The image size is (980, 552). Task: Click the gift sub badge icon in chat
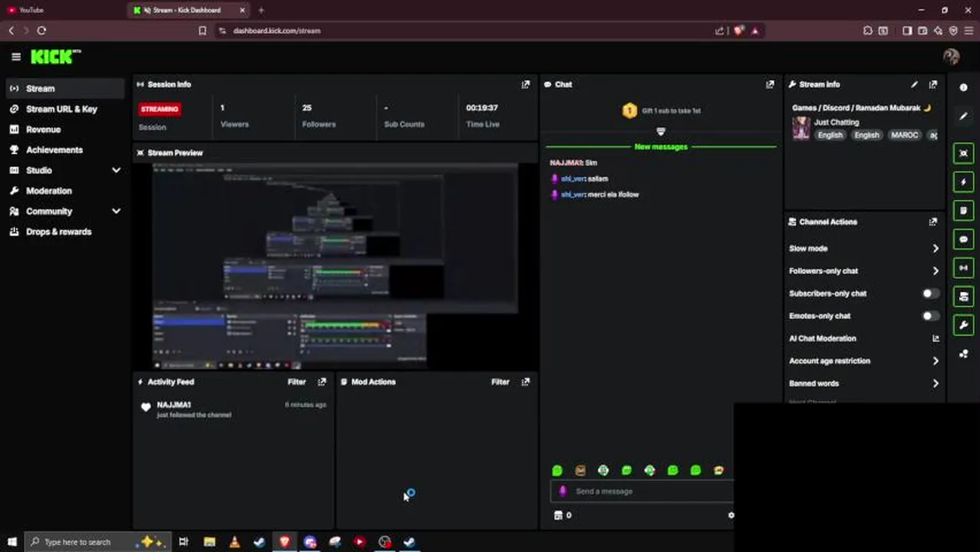pos(630,110)
